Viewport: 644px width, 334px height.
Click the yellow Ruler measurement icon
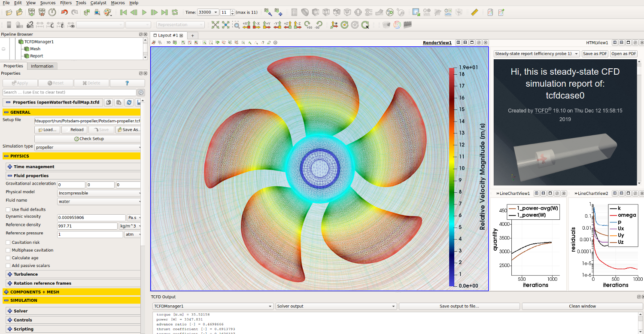click(x=474, y=12)
